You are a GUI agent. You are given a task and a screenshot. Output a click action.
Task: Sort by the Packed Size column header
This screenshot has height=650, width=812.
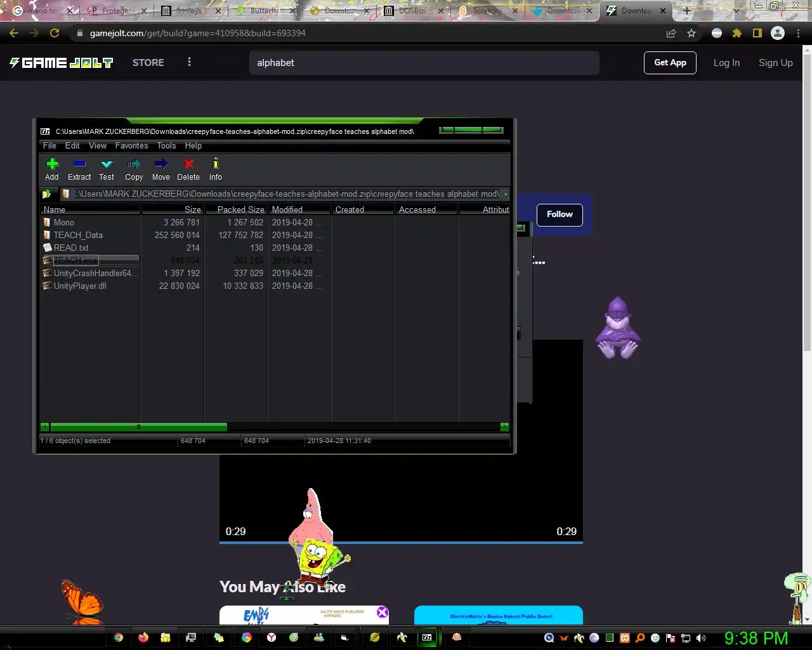tap(236, 209)
